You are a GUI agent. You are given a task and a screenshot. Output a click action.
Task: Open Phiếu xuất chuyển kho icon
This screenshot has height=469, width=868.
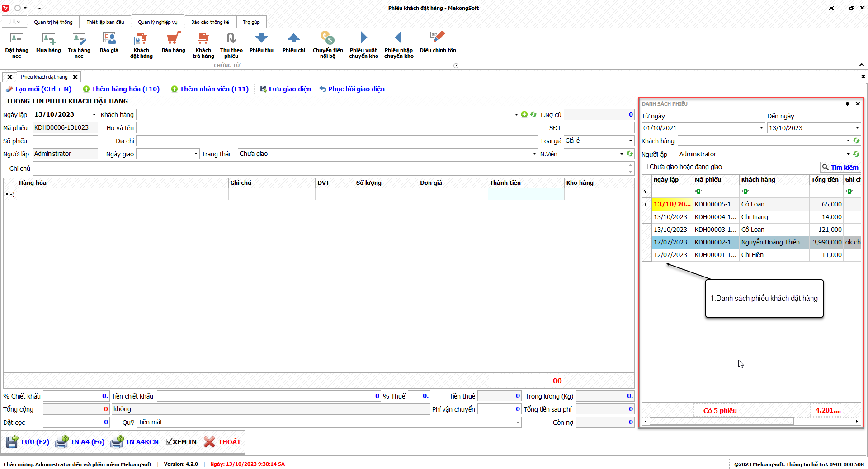click(x=363, y=39)
